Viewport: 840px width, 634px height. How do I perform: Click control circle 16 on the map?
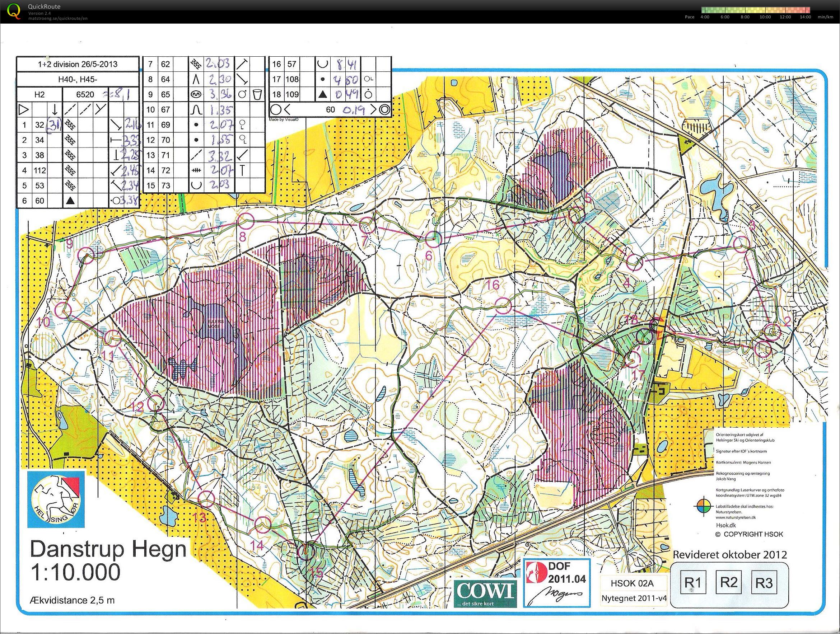point(503,306)
